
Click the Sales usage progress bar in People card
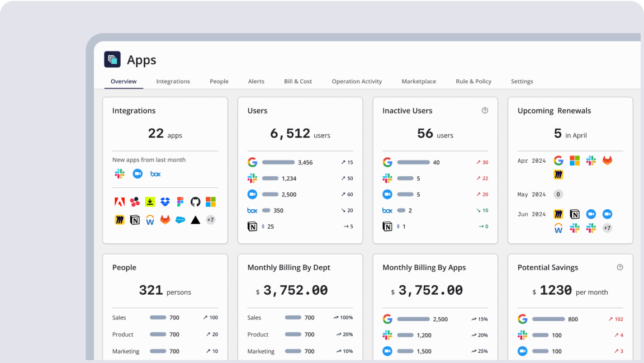click(x=158, y=317)
